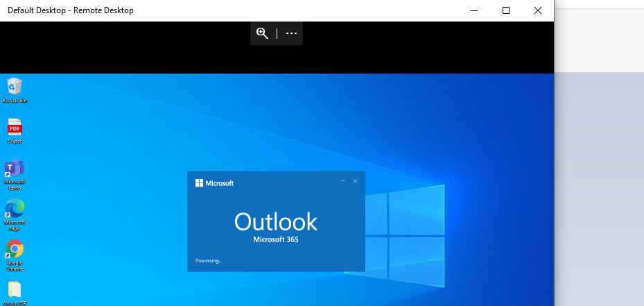Click the 'Google Chrome' label text
This screenshot has height=306, width=644.
tap(15, 266)
